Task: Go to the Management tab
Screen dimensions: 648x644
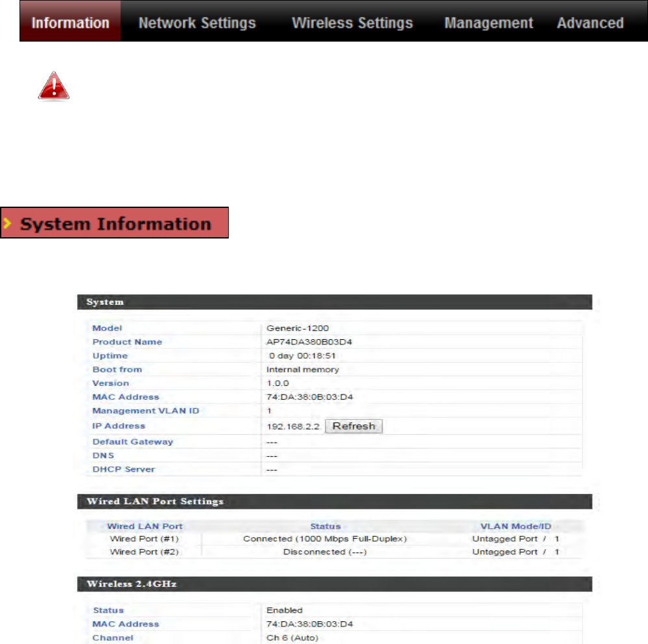Action: click(x=489, y=23)
